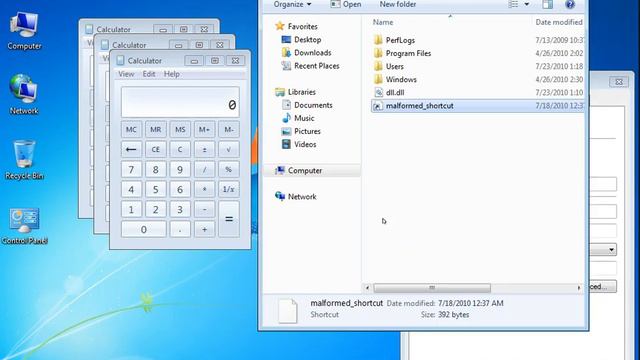Open Calculator View menu
This screenshot has width=640, height=360.
click(x=126, y=74)
